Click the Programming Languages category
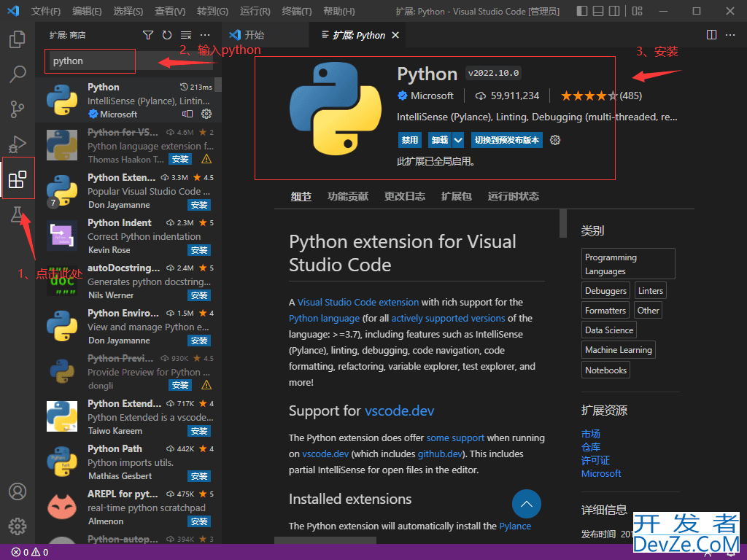 click(x=628, y=264)
